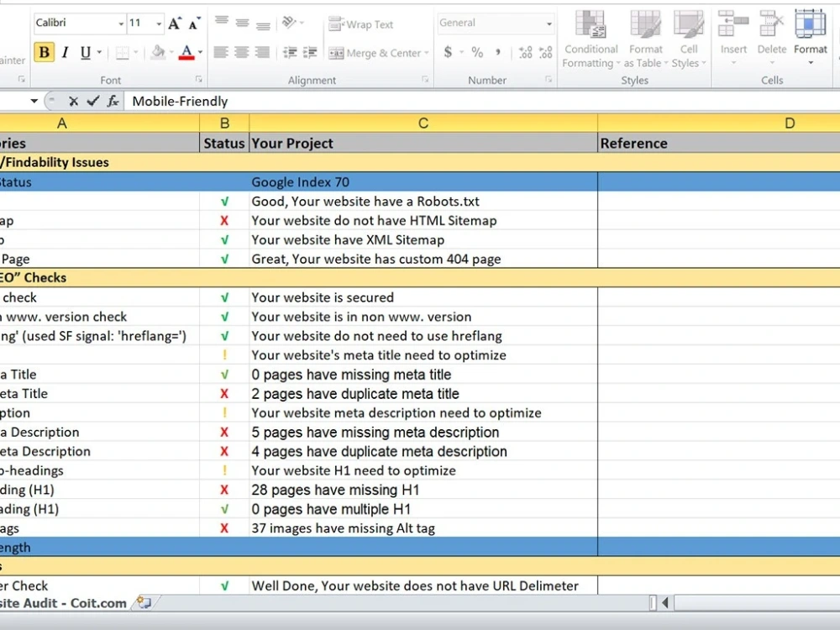Image resolution: width=840 pixels, height=630 pixels.
Task: Toggle Bold formatting
Action: coord(44,52)
